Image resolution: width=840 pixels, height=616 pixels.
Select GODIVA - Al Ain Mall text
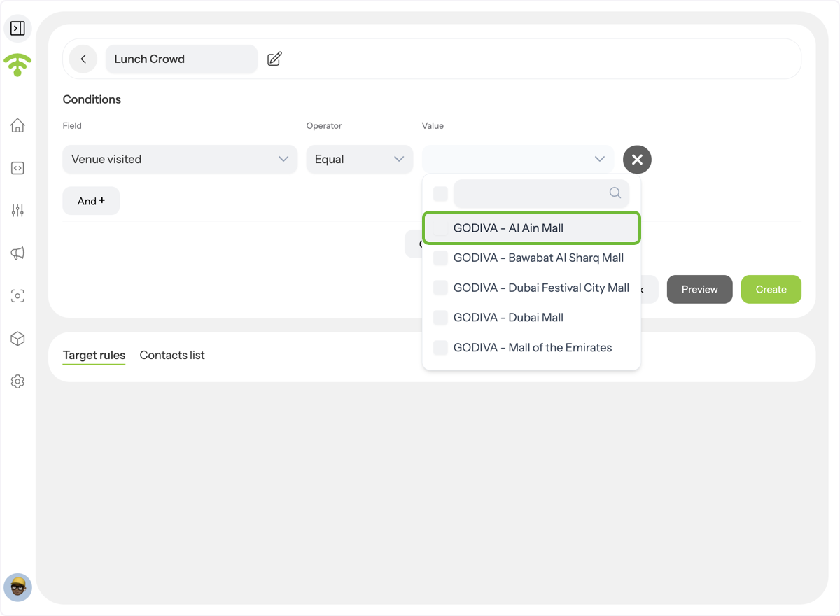(508, 228)
